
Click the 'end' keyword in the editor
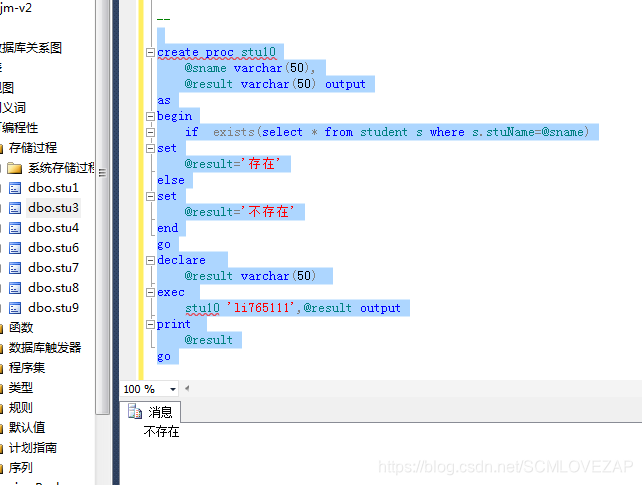[x=167, y=228]
